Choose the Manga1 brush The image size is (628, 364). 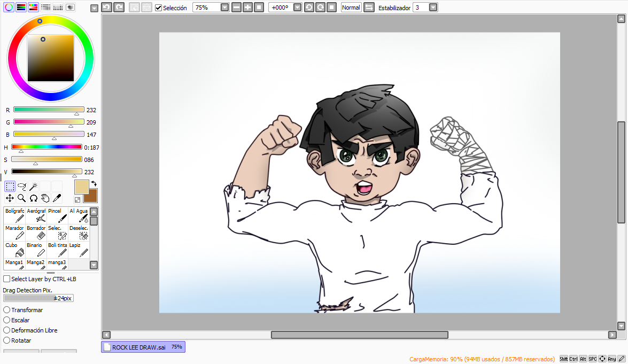pos(14,264)
